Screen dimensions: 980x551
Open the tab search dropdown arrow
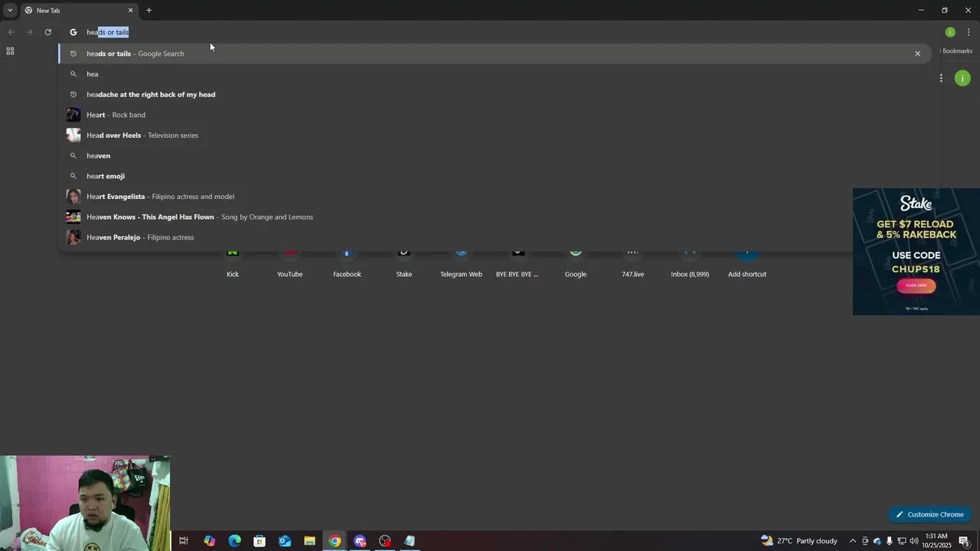(x=10, y=10)
